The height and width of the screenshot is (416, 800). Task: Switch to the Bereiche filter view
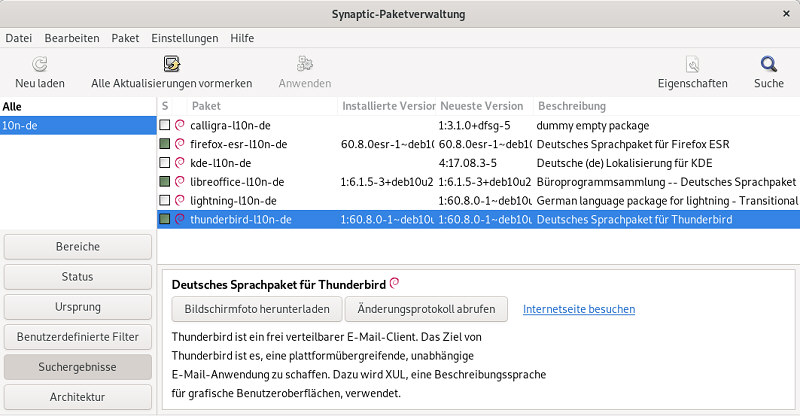[77, 246]
